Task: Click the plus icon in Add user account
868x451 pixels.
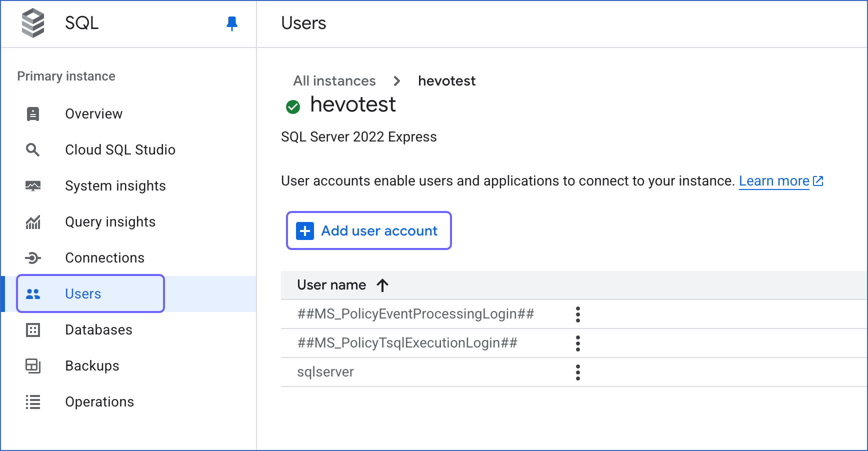Action: pos(305,231)
